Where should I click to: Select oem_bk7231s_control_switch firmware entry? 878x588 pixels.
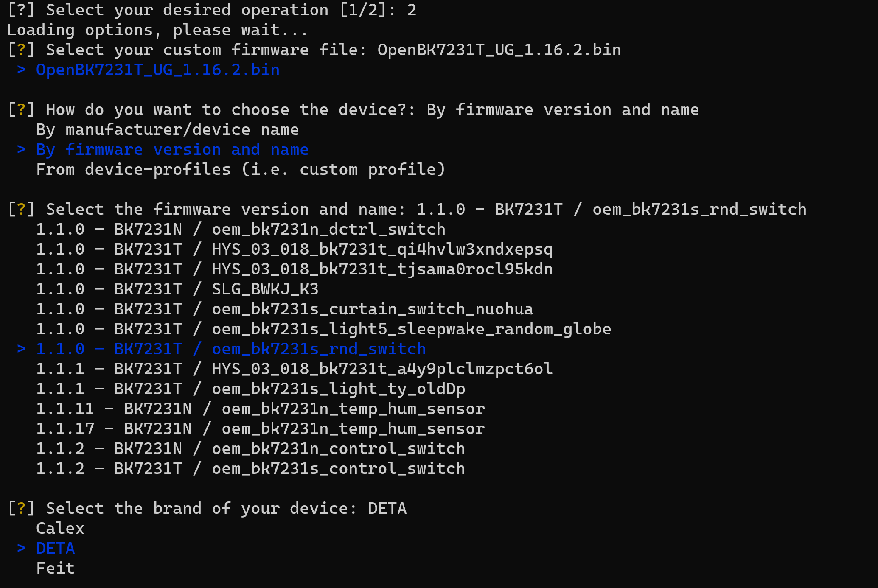[x=250, y=469]
